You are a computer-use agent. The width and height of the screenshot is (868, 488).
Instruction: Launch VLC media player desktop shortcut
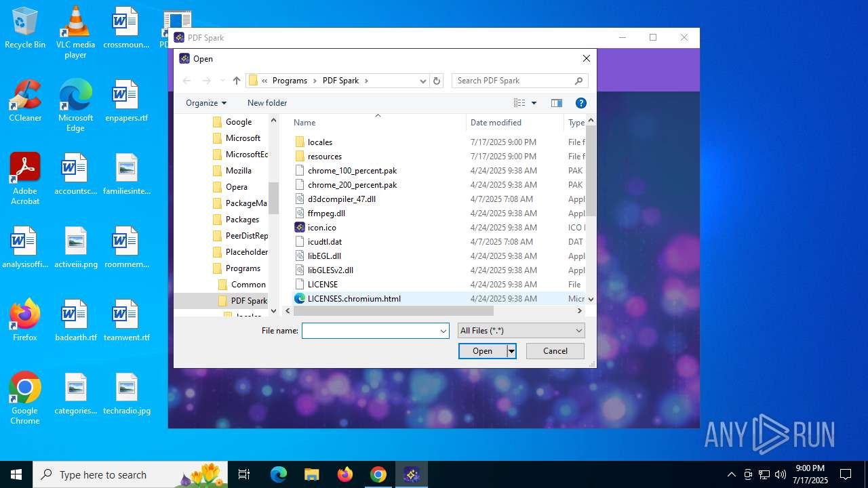[75, 33]
